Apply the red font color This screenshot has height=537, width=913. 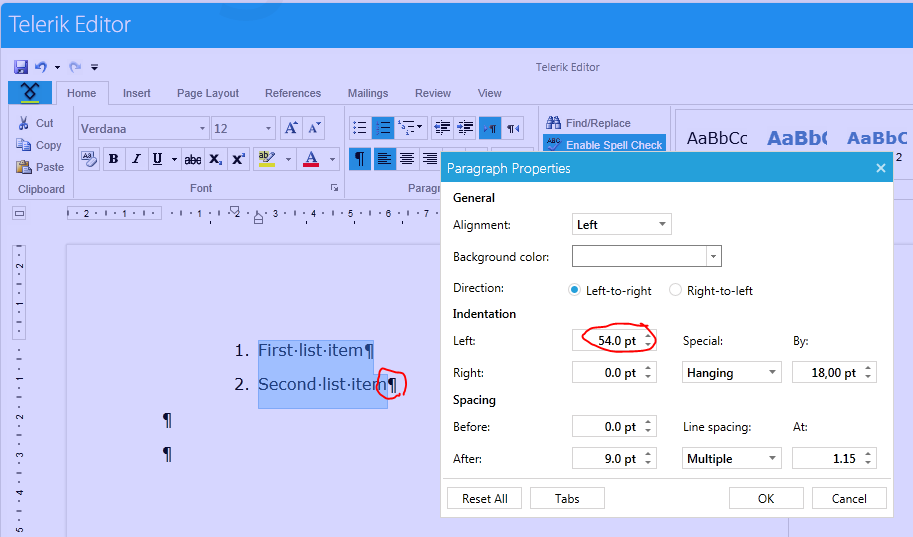click(x=312, y=158)
